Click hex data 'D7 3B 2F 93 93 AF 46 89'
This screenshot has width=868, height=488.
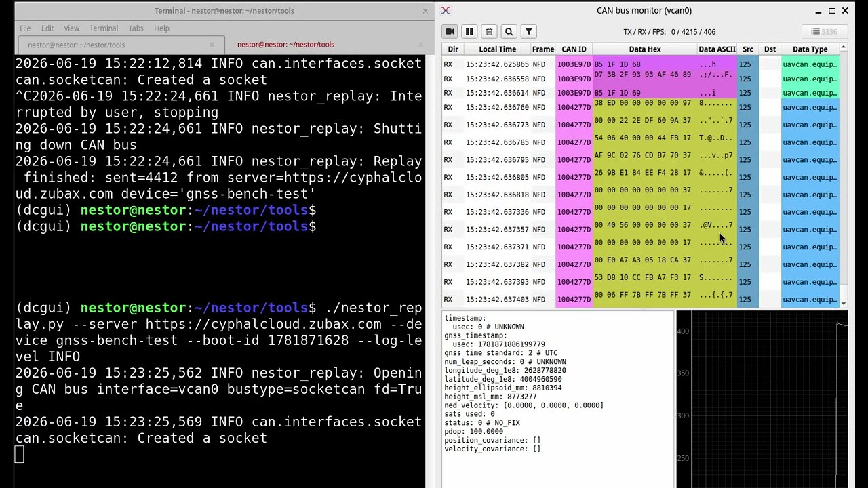coord(643,74)
